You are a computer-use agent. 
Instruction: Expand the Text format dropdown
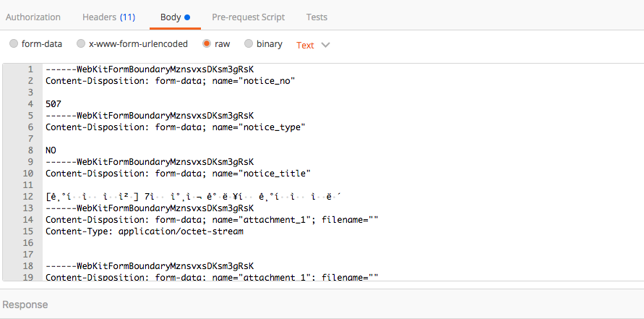click(x=313, y=45)
